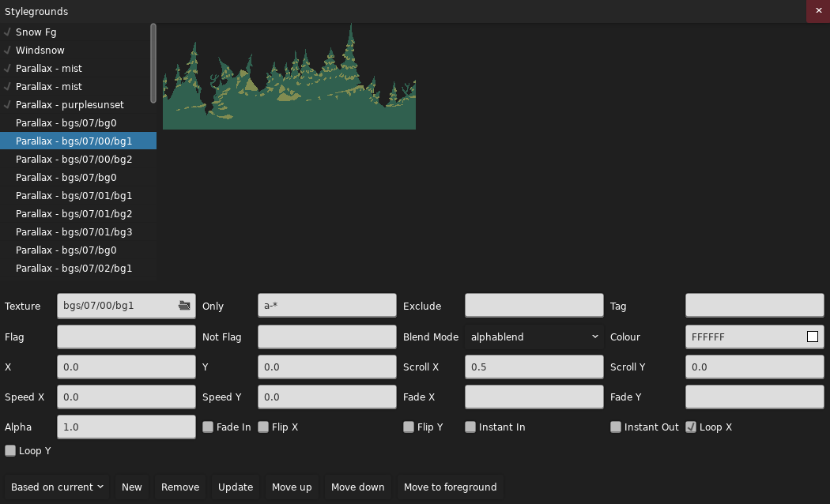
Task: Select Parallax - bgs/07/01/bg1 entry
Action: point(78,196)
